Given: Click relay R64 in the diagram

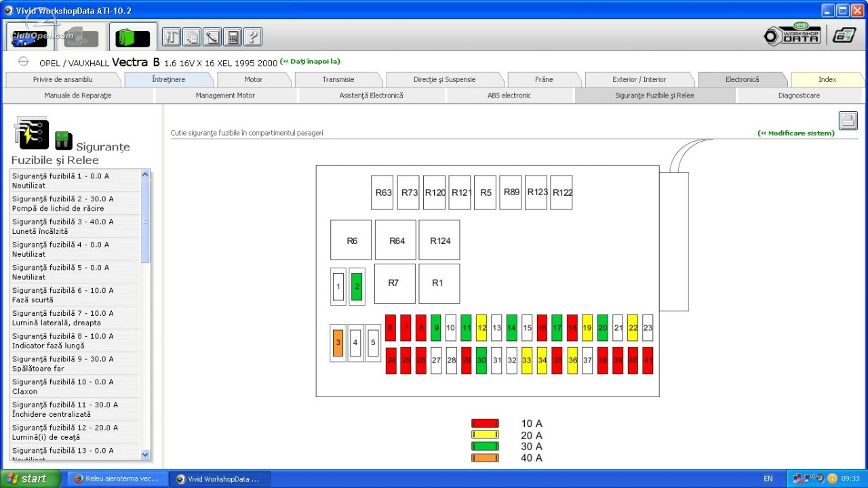Looking at the screenshot, I should pos(396,240).
